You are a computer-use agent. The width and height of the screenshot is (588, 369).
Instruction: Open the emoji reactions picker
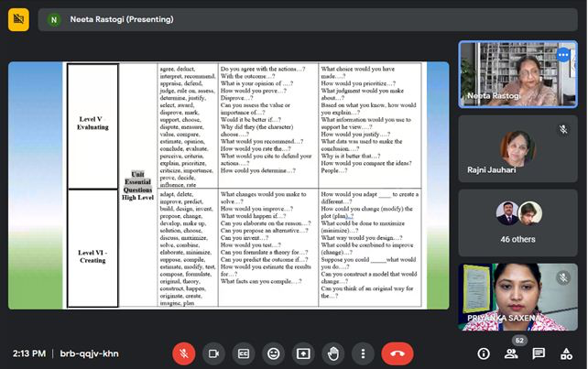pyautogui.click(x=273, y=353)
